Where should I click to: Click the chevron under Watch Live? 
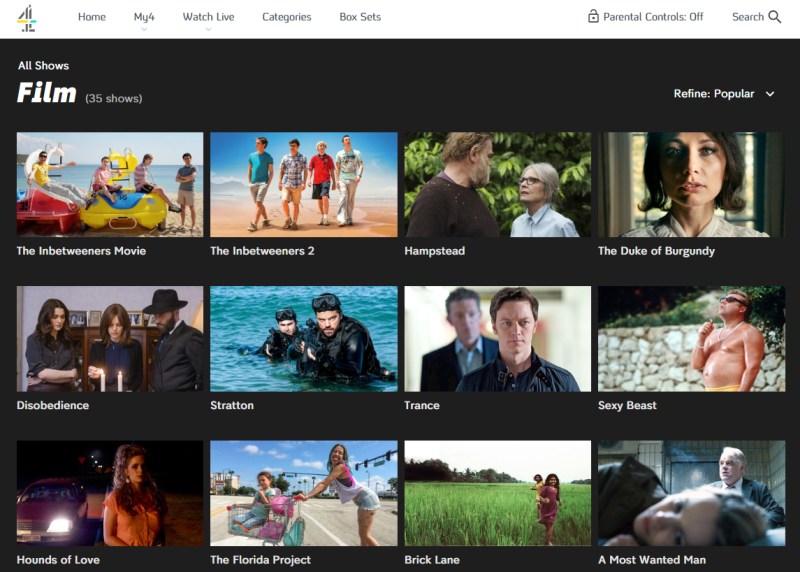pyautogui.click(x=208, y=29)
